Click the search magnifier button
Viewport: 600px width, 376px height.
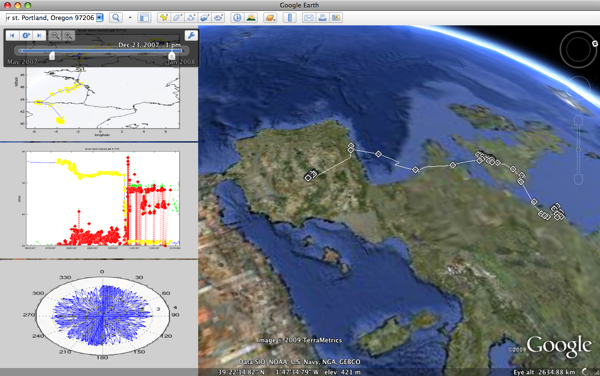[116, 18]
